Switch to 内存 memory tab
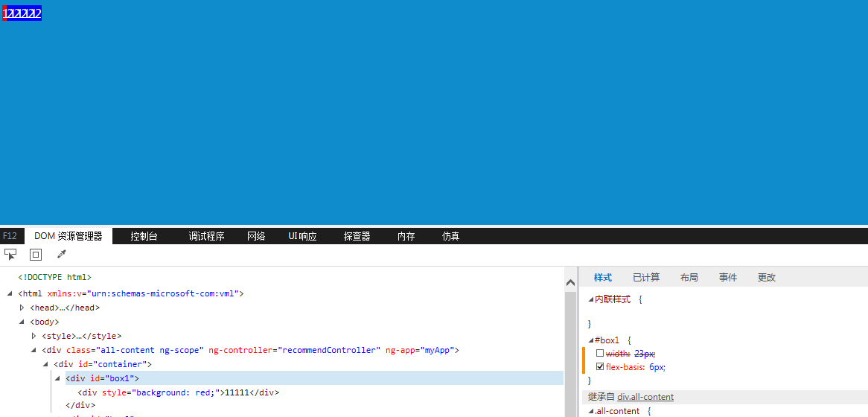868x417 pixels. coord(406,236)
